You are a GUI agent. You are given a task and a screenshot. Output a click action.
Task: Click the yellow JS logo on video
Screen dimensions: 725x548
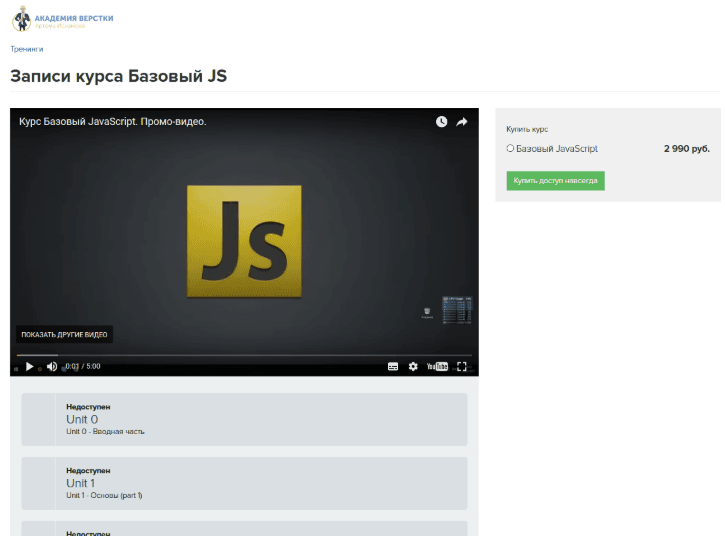point(244,241)
